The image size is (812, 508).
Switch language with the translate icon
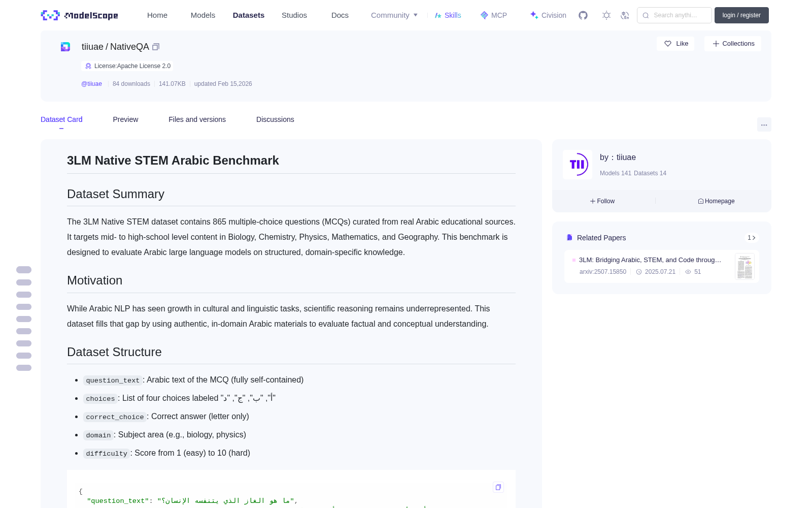click(625, 15)
